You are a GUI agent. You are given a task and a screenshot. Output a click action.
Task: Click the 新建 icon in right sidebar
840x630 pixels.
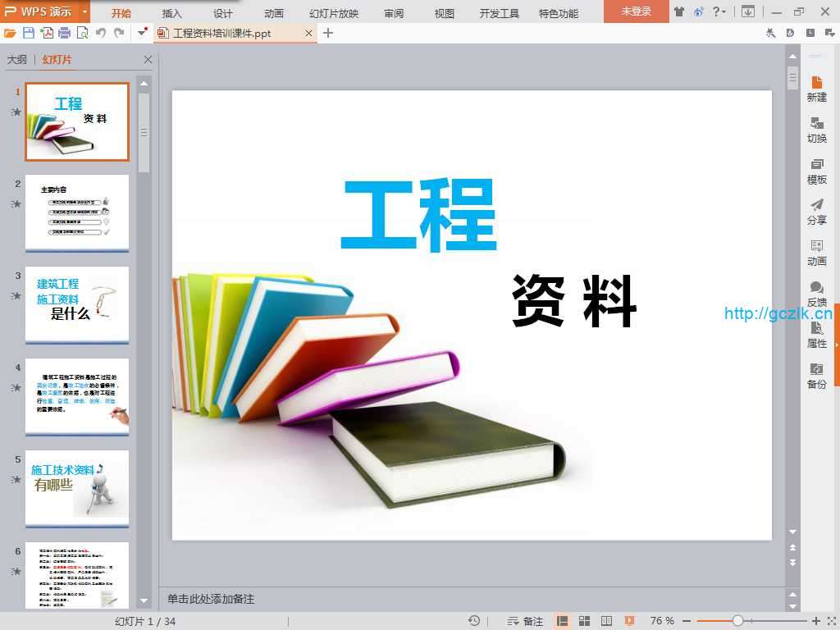pos(816,89)
